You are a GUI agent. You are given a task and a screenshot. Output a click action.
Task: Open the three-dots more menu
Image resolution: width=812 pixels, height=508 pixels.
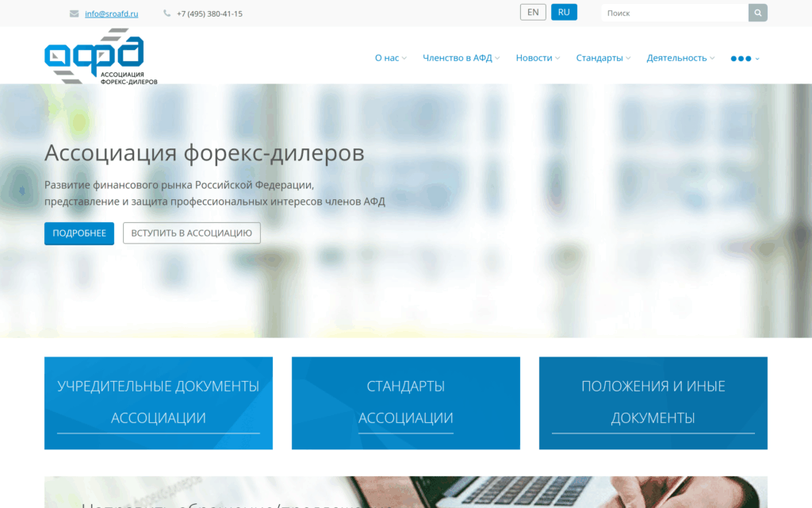[745, 59]
